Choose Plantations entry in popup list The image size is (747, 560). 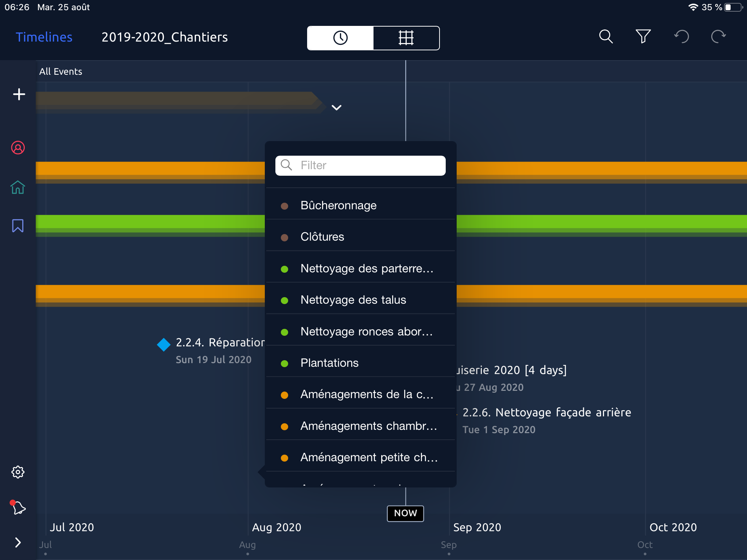pos(329,363)
